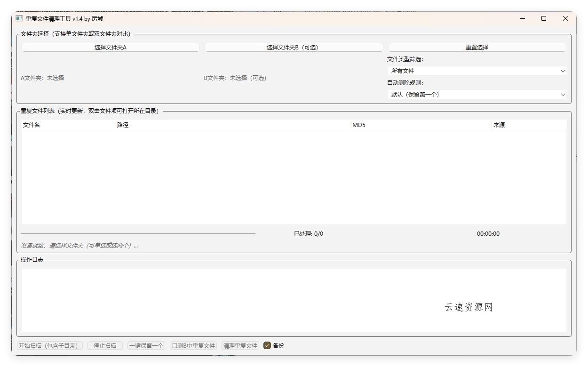Screen dimensions: 588x367
Task: Click the 清理重复文件 button
Action: (x=240, y=345)
